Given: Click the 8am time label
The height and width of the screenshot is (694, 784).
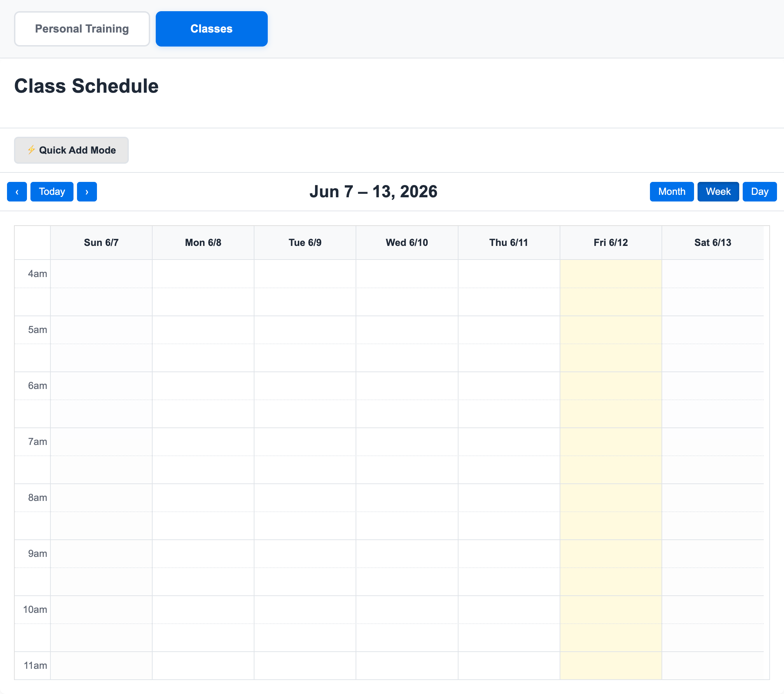Looking at the screenshot, I should (37, 498).
